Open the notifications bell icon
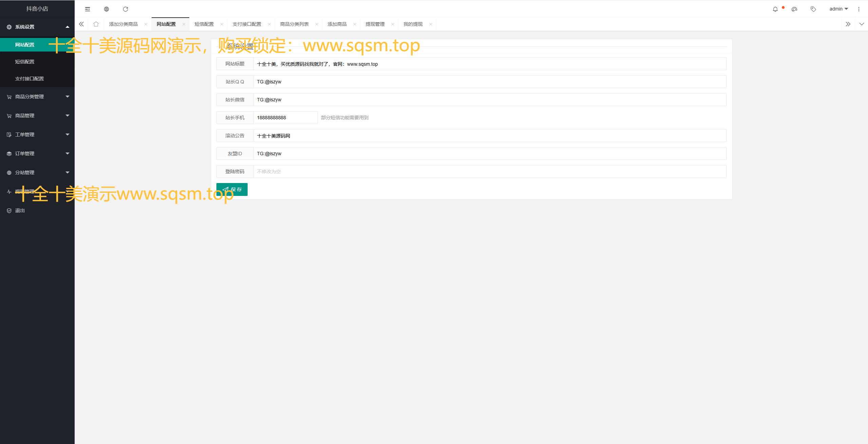 click(775, 9)
